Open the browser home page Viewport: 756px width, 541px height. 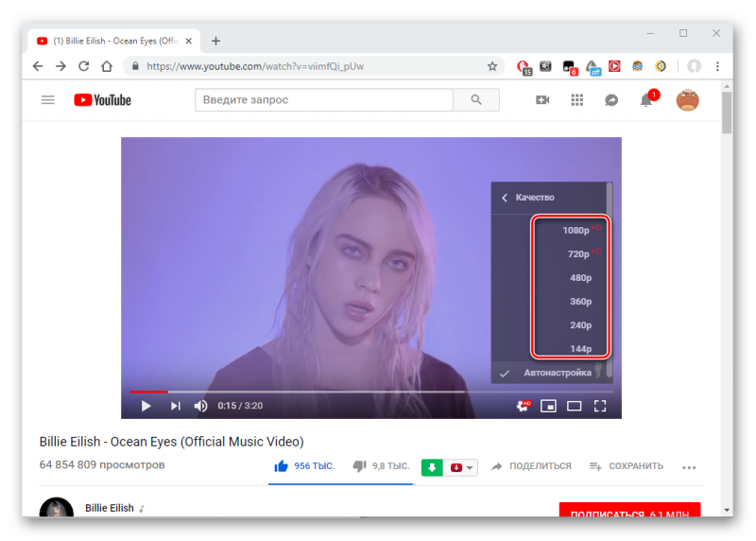pyautogui.click(x=107, y=66)
